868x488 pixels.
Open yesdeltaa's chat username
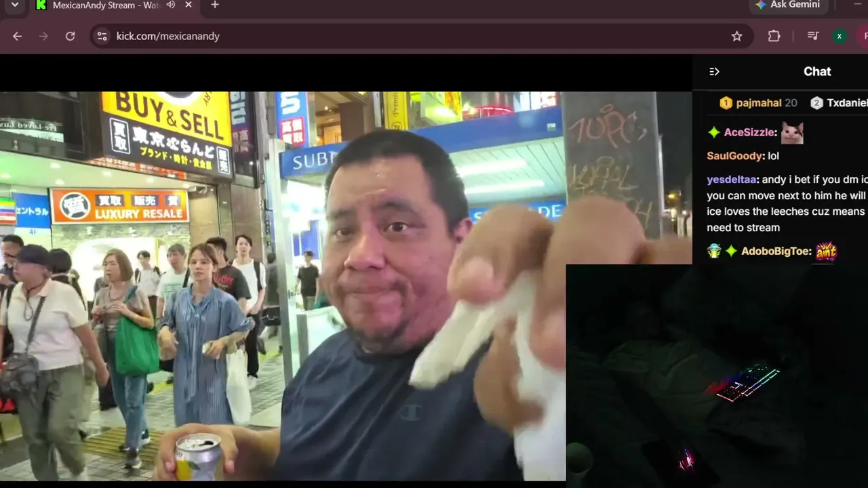pyautogui.click(x=732, y=180)
